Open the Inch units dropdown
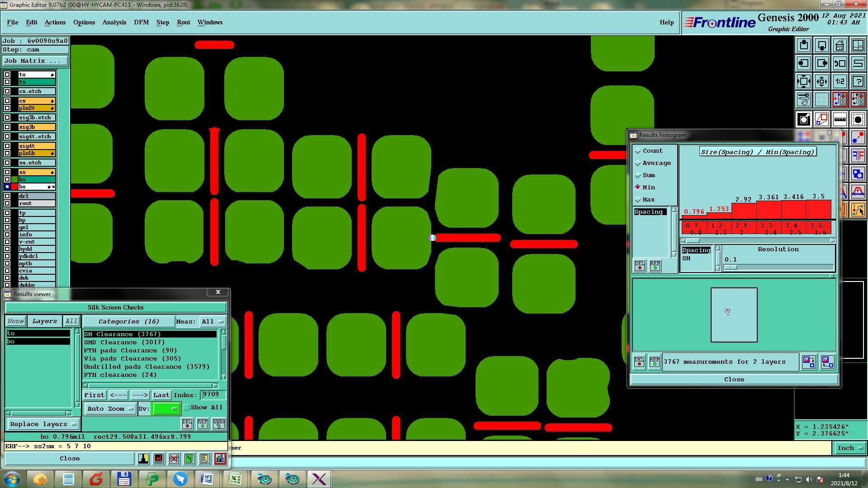This screenshot has width=868, height=488. (x=850, y=448)
